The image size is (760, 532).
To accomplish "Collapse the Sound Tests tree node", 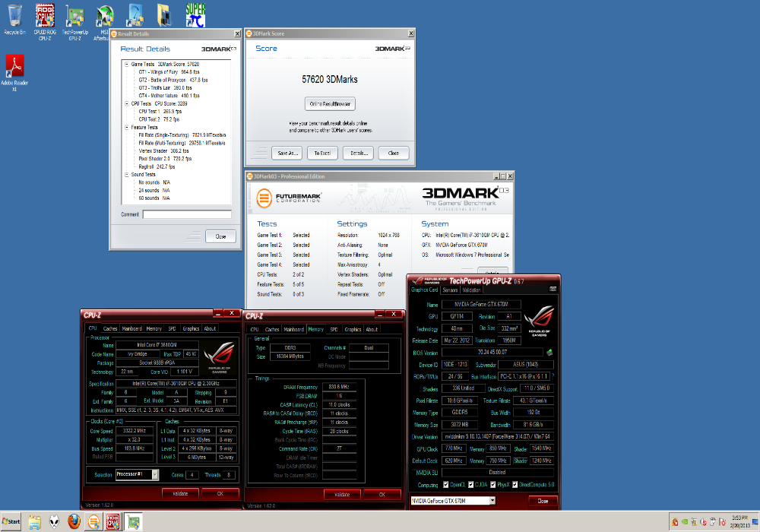I will 126,175.
